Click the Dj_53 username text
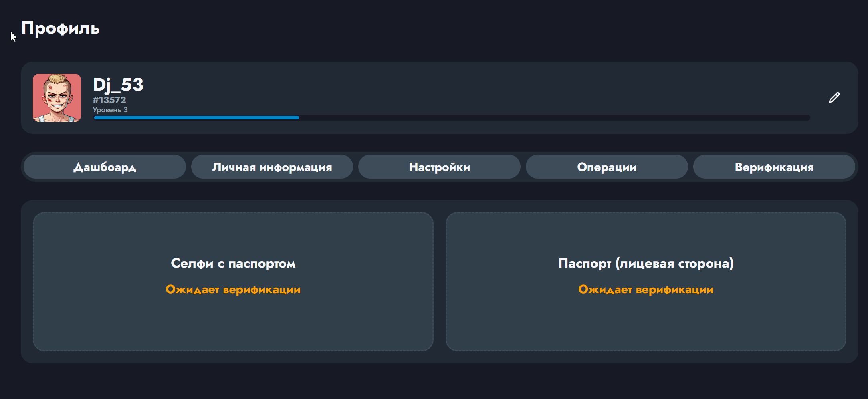868x399 pixels. (118, 85)
